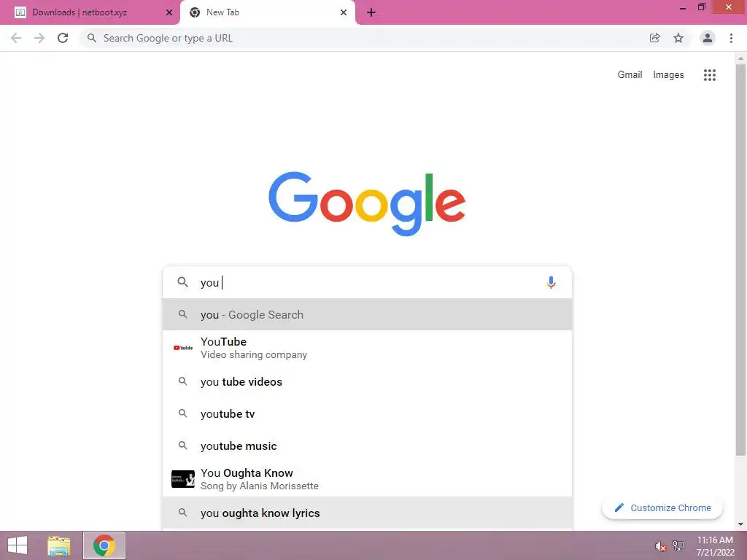Select the 'you oughta know lyrics' suggestion
The image size is (747, 560).
pos(367,513)
